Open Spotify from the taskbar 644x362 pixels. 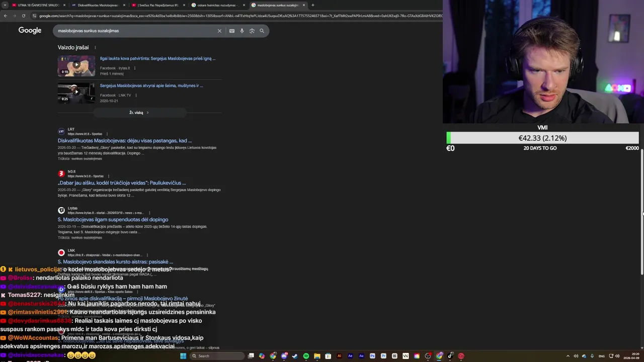[x=306, y=356]
